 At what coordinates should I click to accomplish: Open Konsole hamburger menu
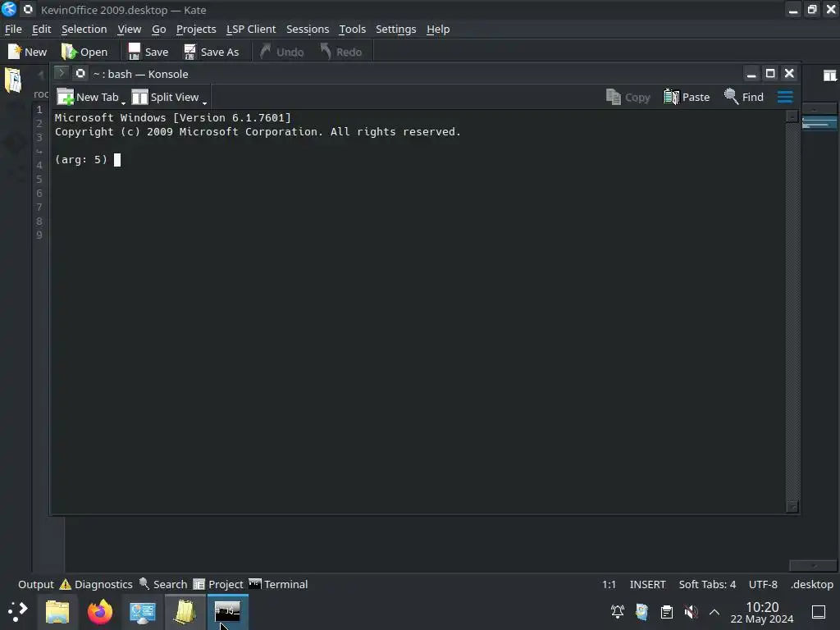click(785, 97)
